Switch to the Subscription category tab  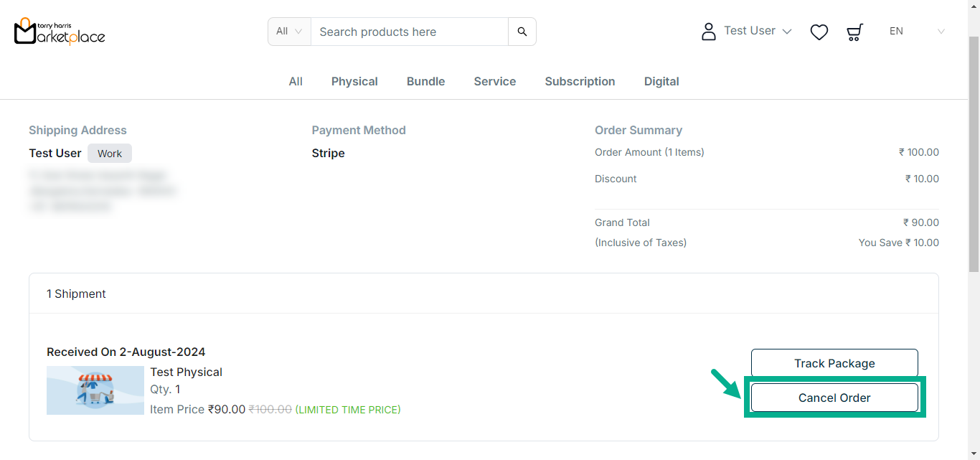click(x=580, y=82)
